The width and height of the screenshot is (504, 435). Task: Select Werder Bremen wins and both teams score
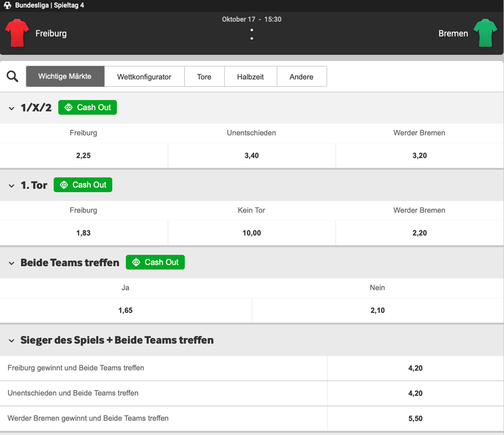[416, 418]
